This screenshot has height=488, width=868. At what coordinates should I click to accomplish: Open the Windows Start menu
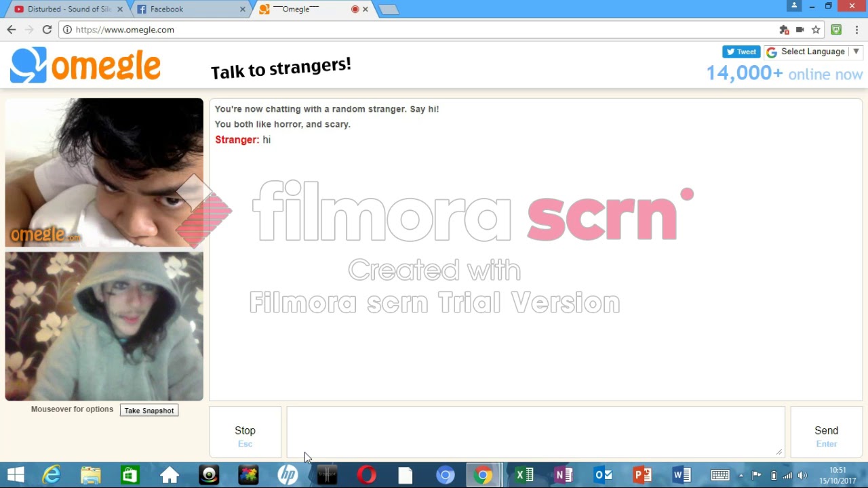(x=15, y=475)
